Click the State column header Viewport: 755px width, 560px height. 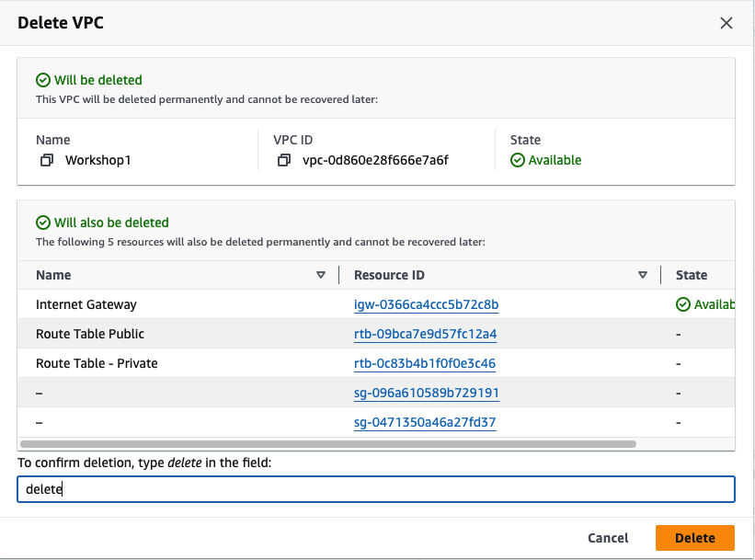[x=692, y=275]
